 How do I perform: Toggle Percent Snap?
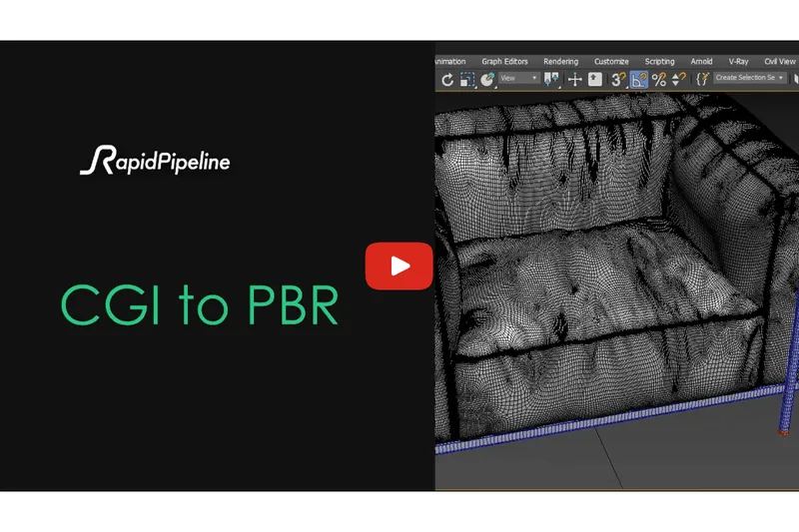[659, 79]
